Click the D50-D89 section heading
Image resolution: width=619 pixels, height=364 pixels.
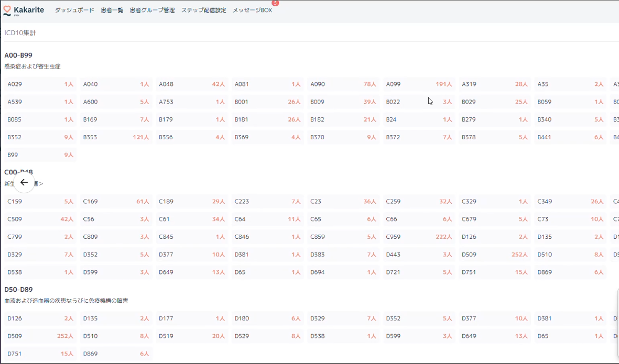18,290
